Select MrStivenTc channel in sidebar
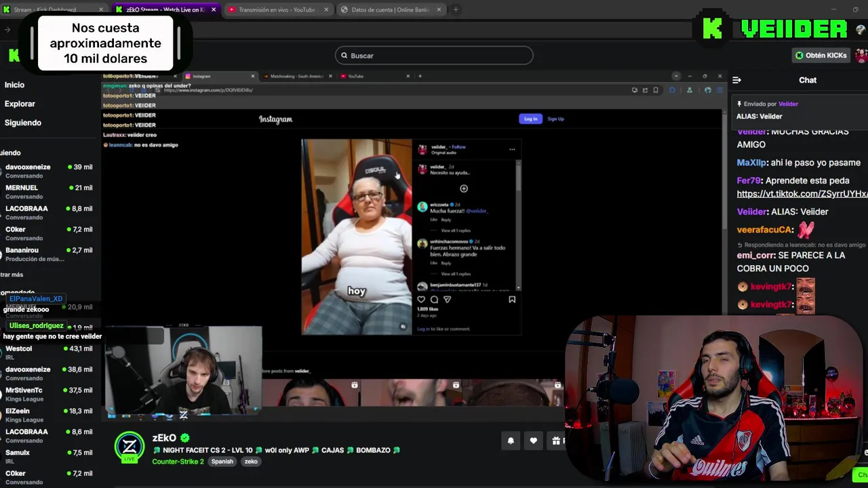868x488 pixels. (47, 394)
